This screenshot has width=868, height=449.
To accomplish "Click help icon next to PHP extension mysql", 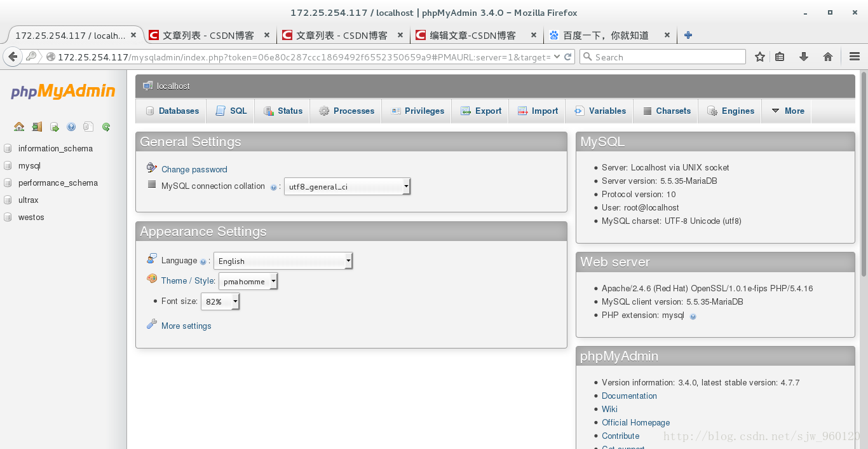I will tap(693, 316).
